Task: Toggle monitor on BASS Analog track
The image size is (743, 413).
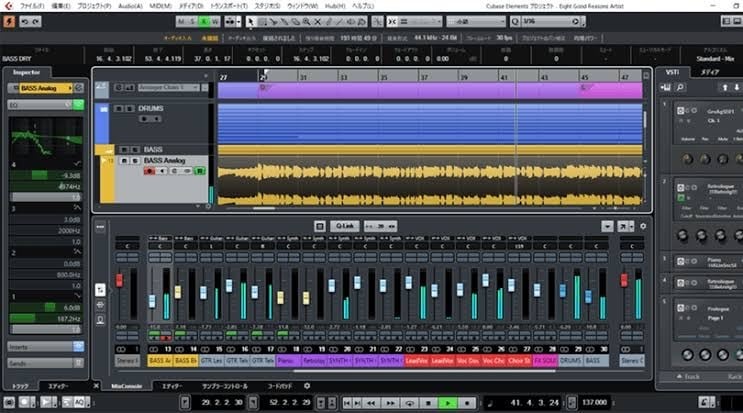Action: tap(162, 171)
